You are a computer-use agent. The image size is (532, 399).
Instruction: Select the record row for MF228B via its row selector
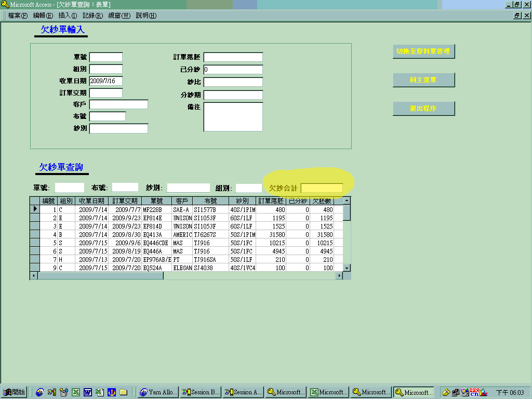pos(35,209)
